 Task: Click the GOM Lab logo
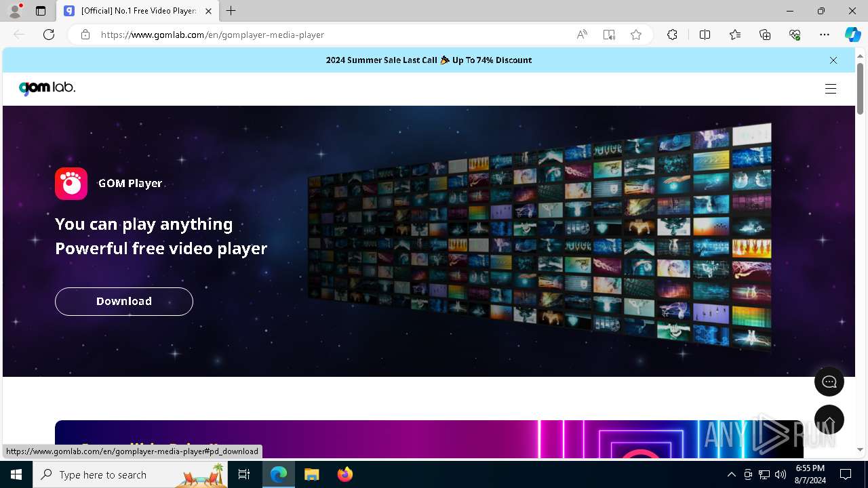[47, 88]
